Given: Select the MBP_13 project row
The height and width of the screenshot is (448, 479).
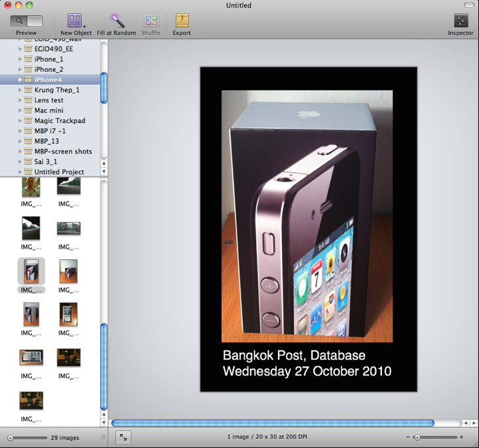Looking at the screenshot, I should pyautogui.click(x=50, y=141).
